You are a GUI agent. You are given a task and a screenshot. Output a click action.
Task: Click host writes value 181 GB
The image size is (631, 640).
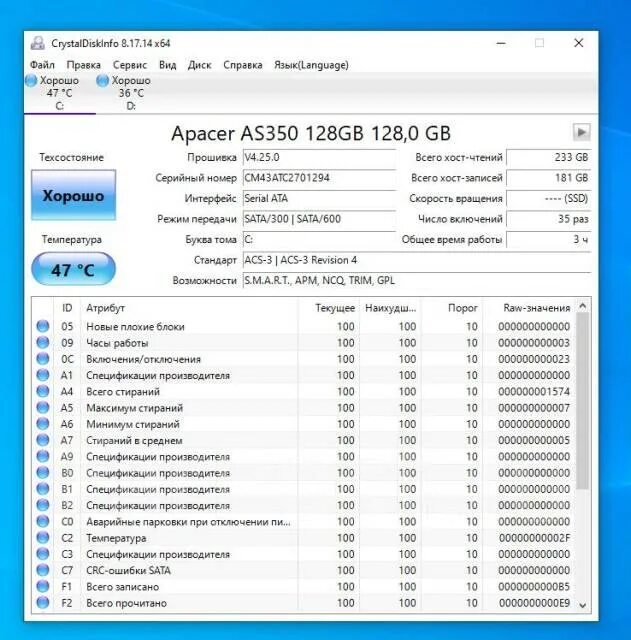click(549, 178)
